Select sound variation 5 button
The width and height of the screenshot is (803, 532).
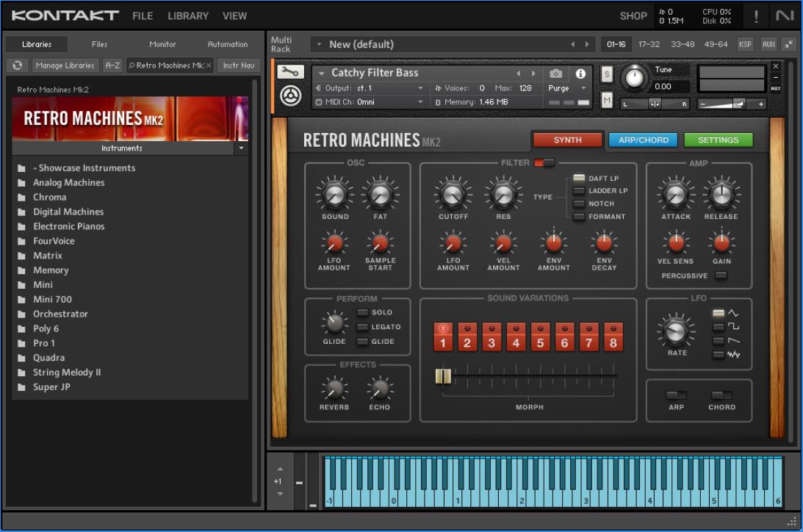click(x=540, y=337)
